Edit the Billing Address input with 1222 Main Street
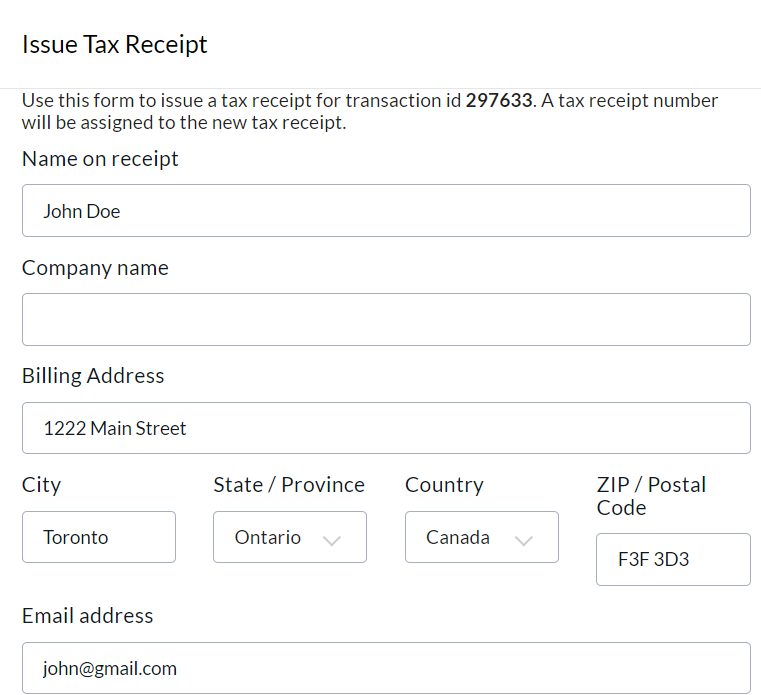 click(386, 429)
